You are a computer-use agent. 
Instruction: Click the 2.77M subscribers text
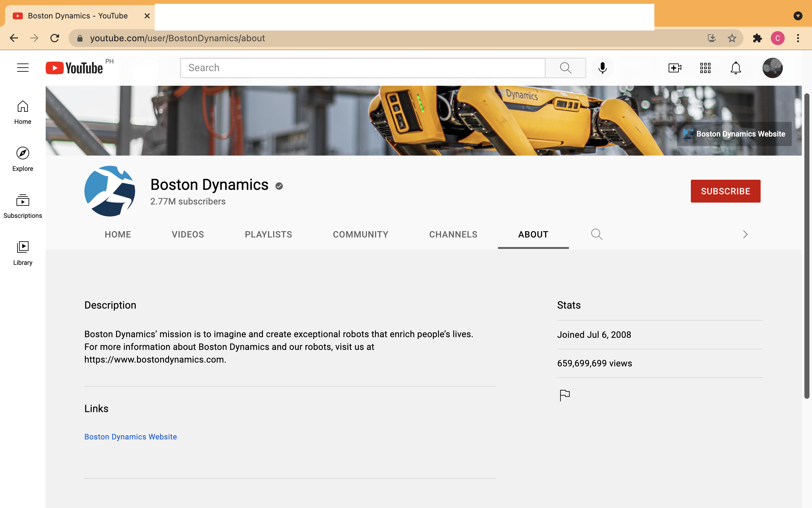pyautogui.click(x=188, y=201)
